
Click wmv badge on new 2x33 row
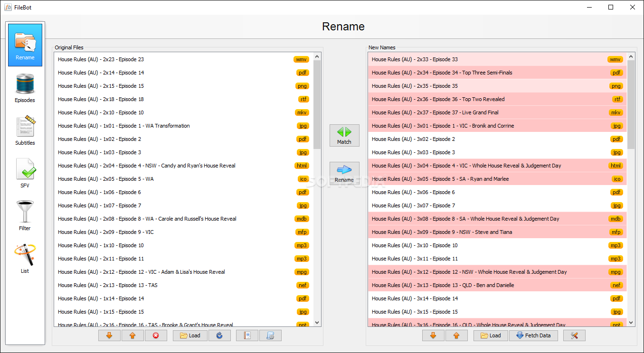coord(616,59)
